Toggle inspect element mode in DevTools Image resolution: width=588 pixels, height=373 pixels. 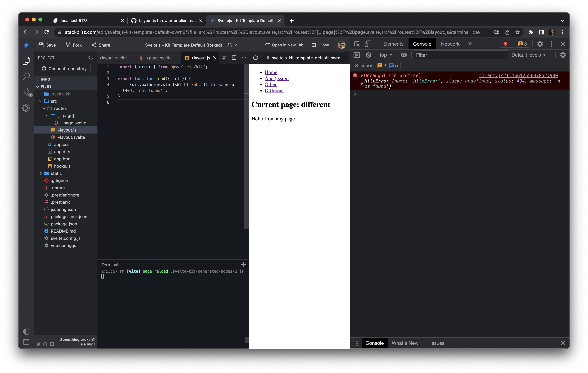(x=357, y=44)
